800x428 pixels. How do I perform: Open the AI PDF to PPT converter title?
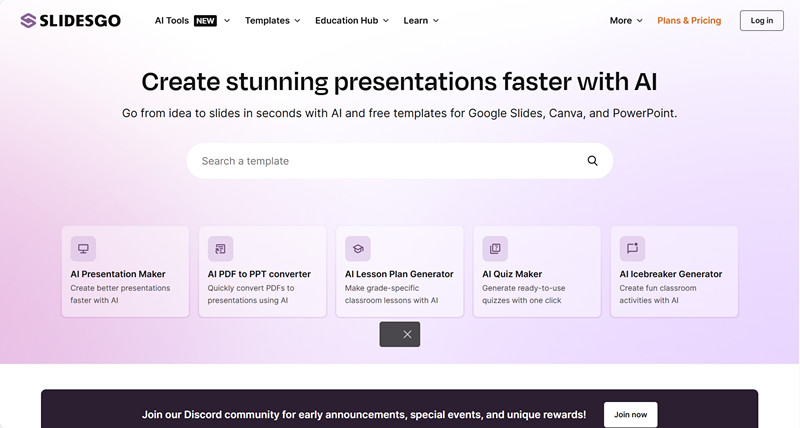(259, 274)
